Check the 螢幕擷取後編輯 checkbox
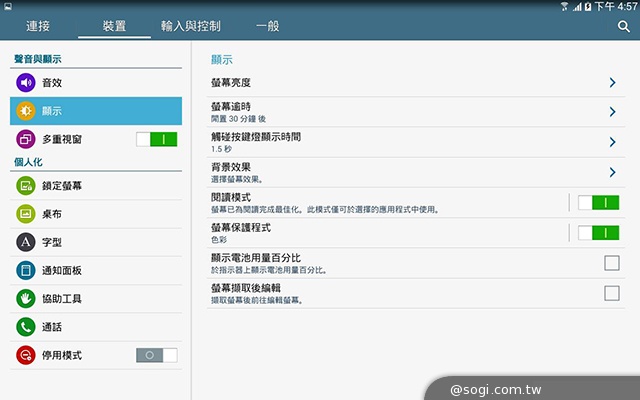640x400 pixels. (x=612, y=293)
